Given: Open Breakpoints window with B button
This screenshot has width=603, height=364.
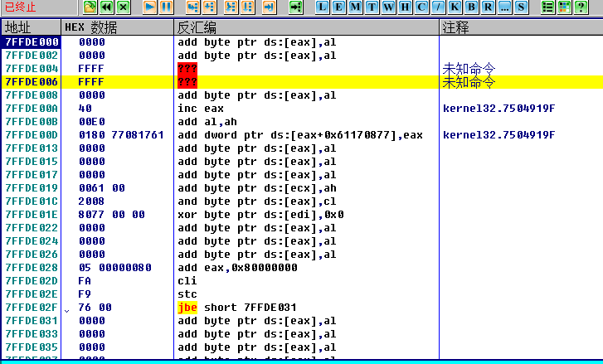Looking at the screenshot, I should point(471,7).
